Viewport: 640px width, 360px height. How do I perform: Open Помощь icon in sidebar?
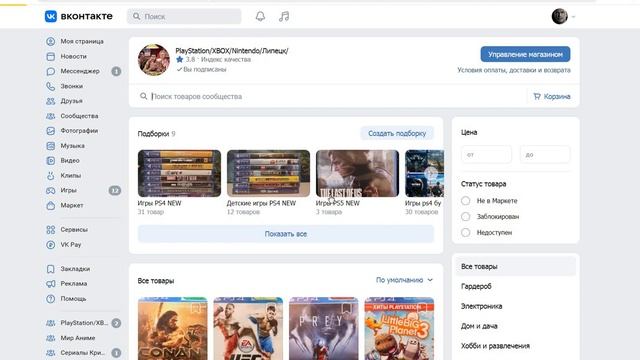pyautogui.click(x=51, y=298)
